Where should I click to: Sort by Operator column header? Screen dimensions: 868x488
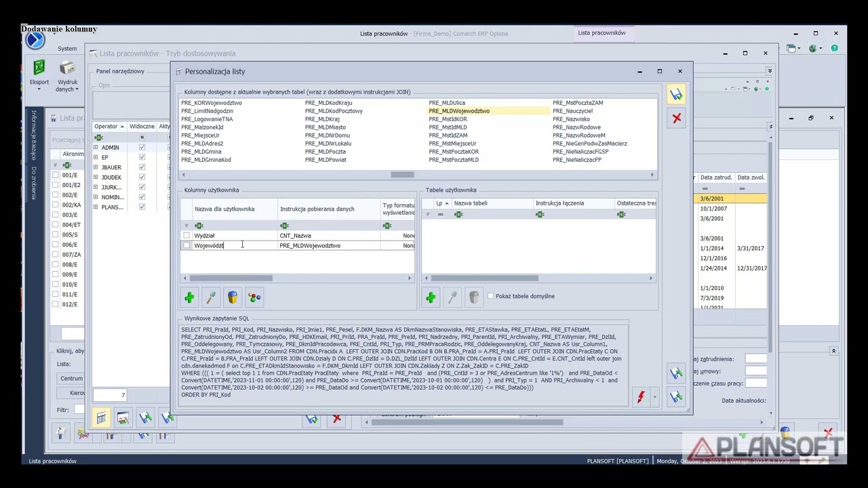109,126
